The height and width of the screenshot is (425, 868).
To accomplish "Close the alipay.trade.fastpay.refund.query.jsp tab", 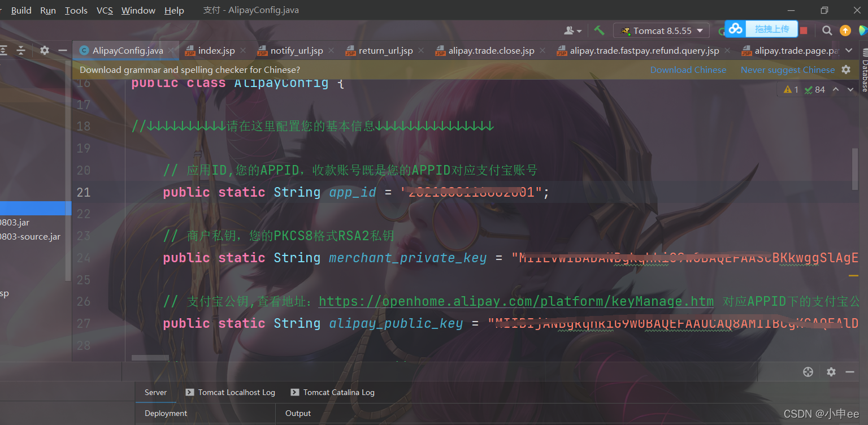I will point(727,50).
